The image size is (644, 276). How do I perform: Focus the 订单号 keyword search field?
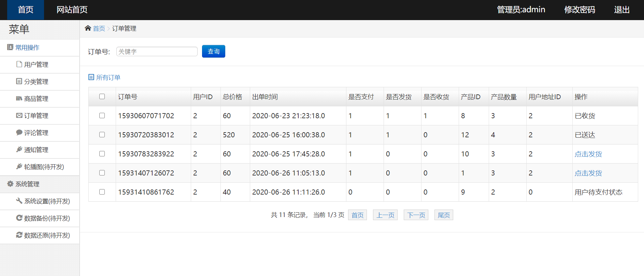(157, 51)
